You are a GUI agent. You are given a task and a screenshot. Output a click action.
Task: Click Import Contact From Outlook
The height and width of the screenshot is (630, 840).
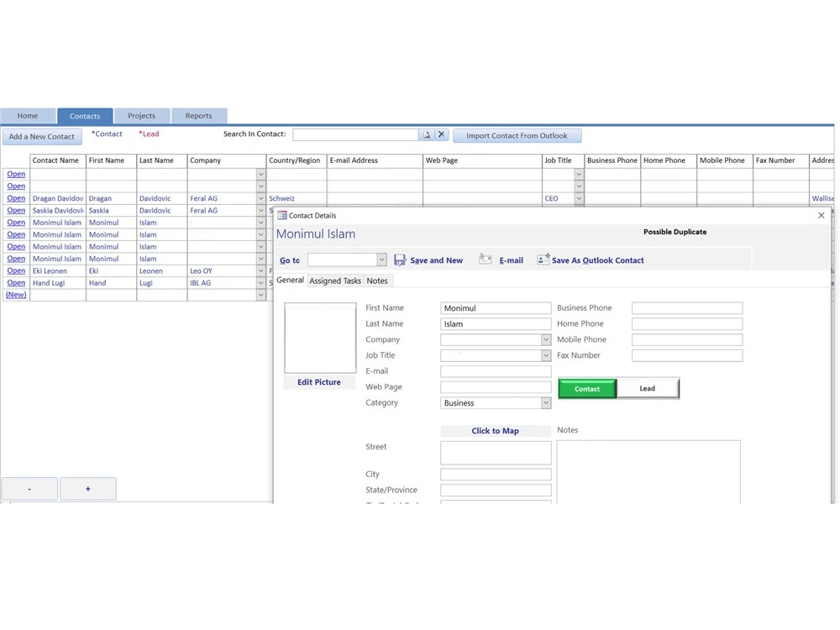[x=517, y=134]
